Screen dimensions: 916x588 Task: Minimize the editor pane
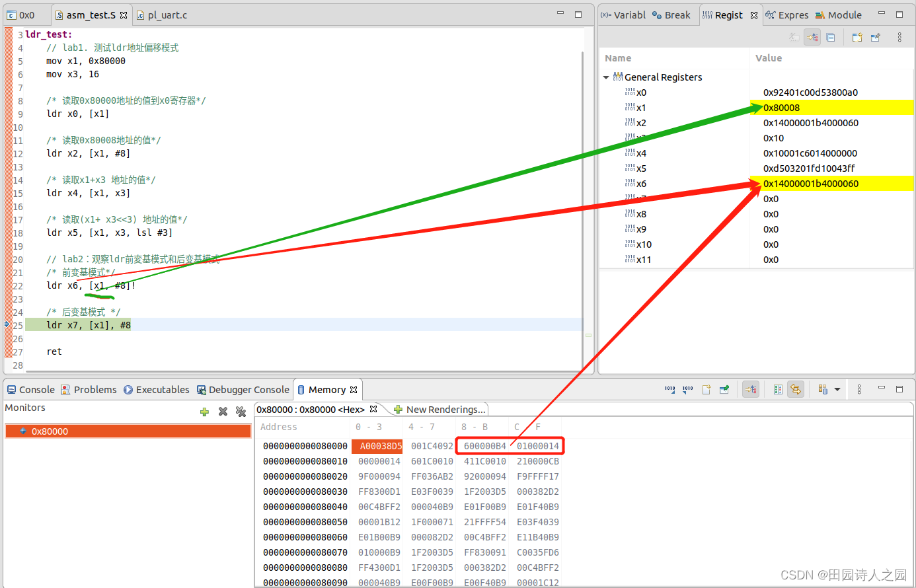click(560, 14)
